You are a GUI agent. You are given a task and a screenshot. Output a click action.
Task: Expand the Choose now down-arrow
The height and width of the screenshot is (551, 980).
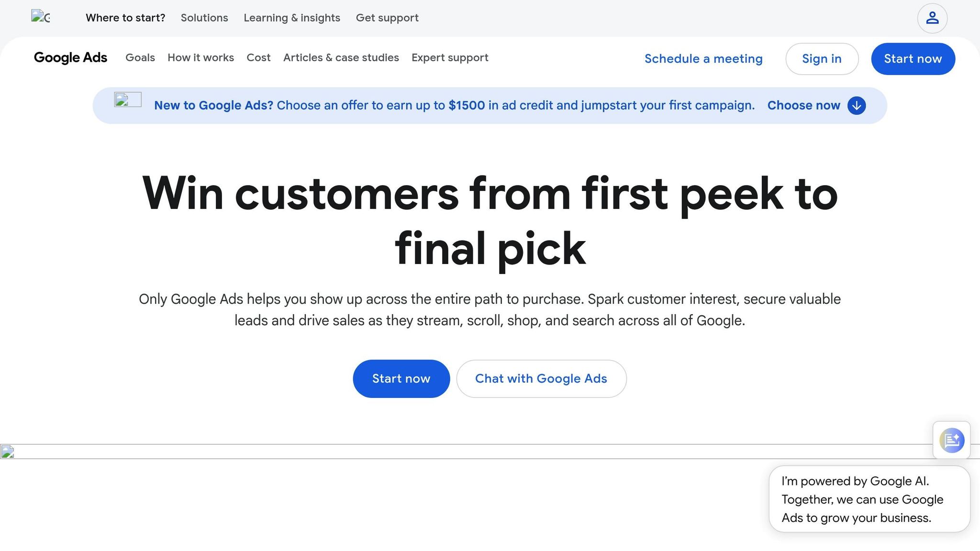pyautogui.click(x=857, y=106)
